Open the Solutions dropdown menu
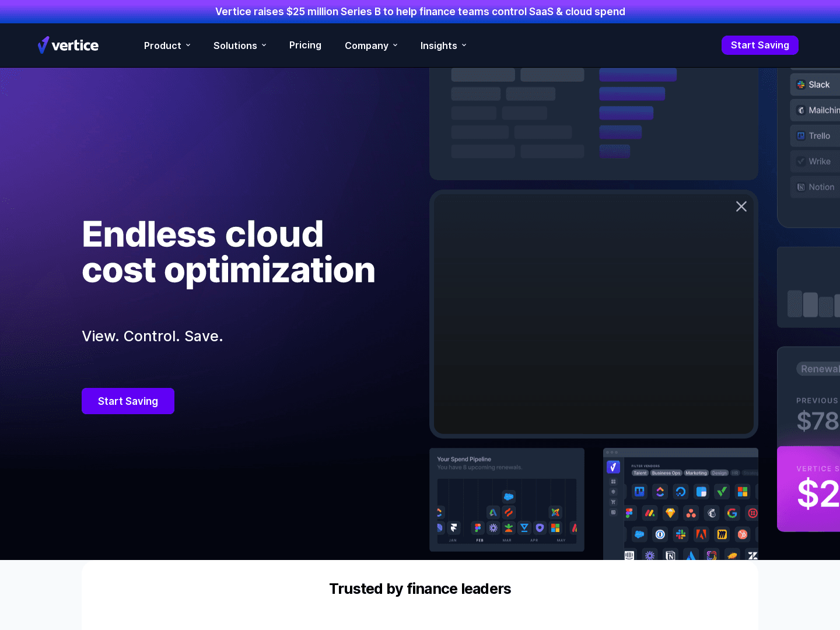Screen dimensions: 840x630 point(240,45)
